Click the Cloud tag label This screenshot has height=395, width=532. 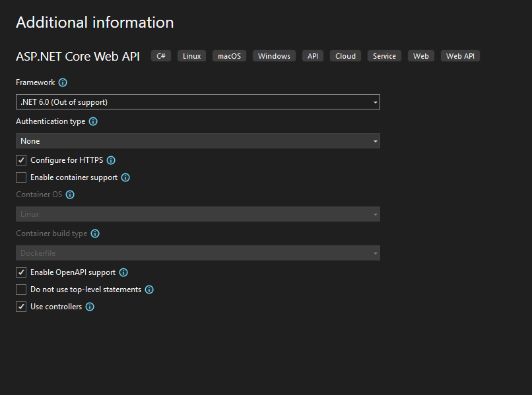click(x=345, y=56)
